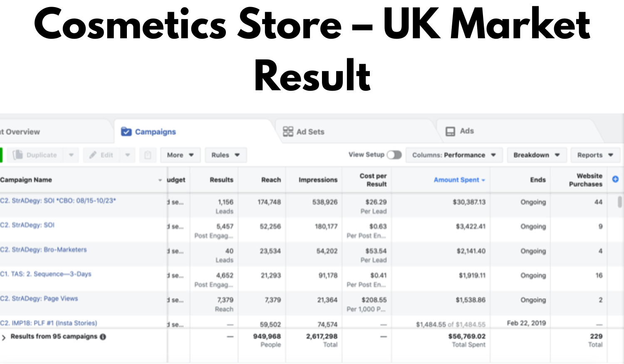
Task: Open the C2. StrADegy: SOI *CBO* campaign
Action: pos(58,201)
